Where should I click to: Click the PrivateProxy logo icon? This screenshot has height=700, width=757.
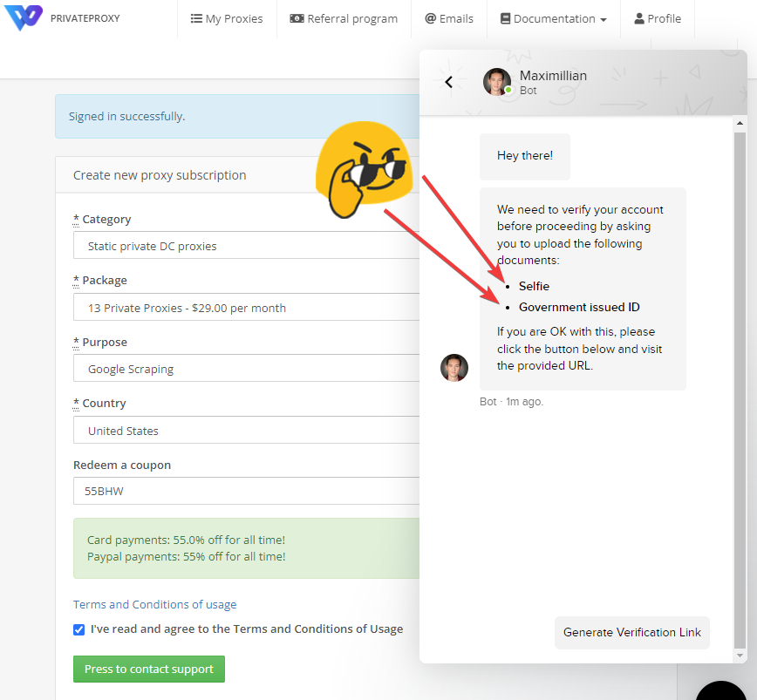tap(24, 17)
